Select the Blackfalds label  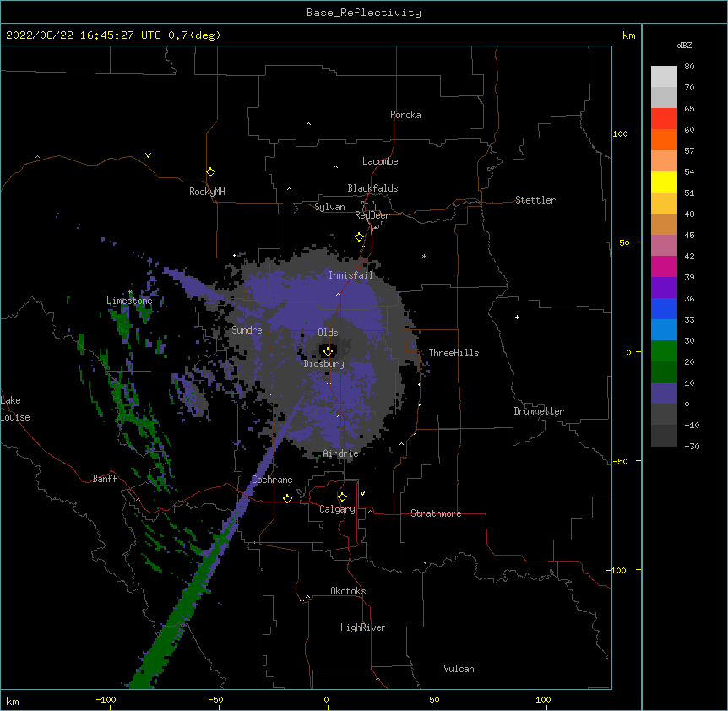pyautogui.click(x=372, y=188)
